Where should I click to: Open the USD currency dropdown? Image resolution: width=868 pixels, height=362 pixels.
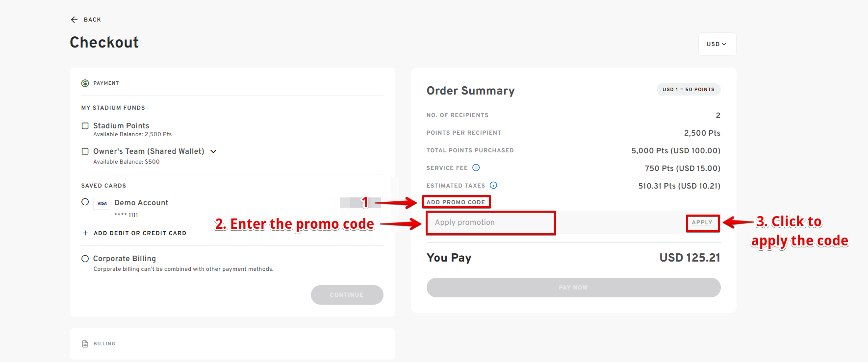716,44
